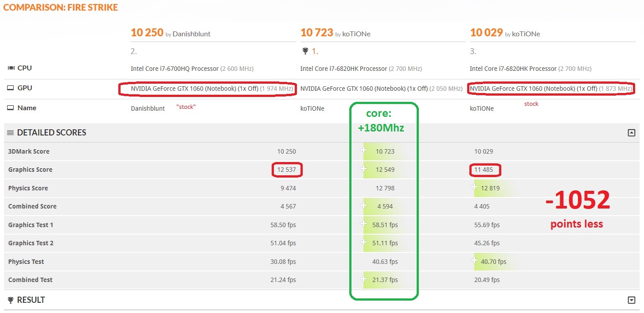Click Combined Test value 20.49 fps
The height and width of the screenshot is (313, 644).
click(x=487, y=280)
